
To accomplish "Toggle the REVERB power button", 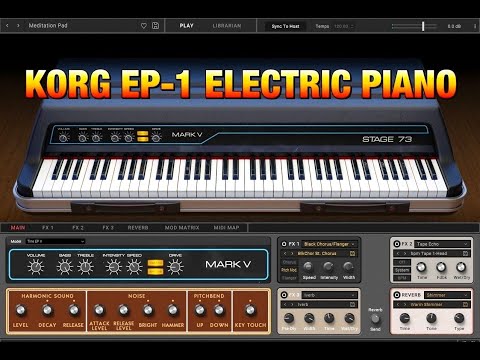I will point(397,295).
